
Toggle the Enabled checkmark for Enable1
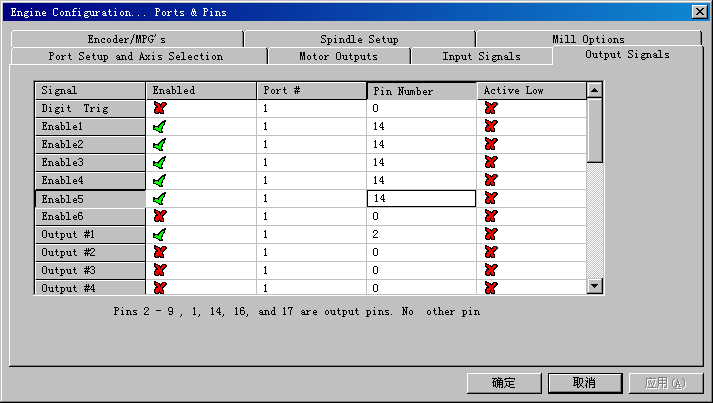[160, 126]
